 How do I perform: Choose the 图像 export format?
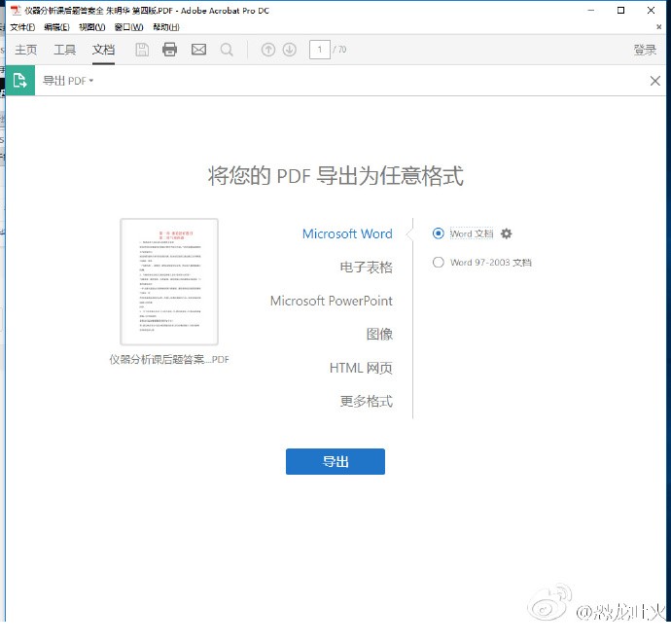coord(379,334)
